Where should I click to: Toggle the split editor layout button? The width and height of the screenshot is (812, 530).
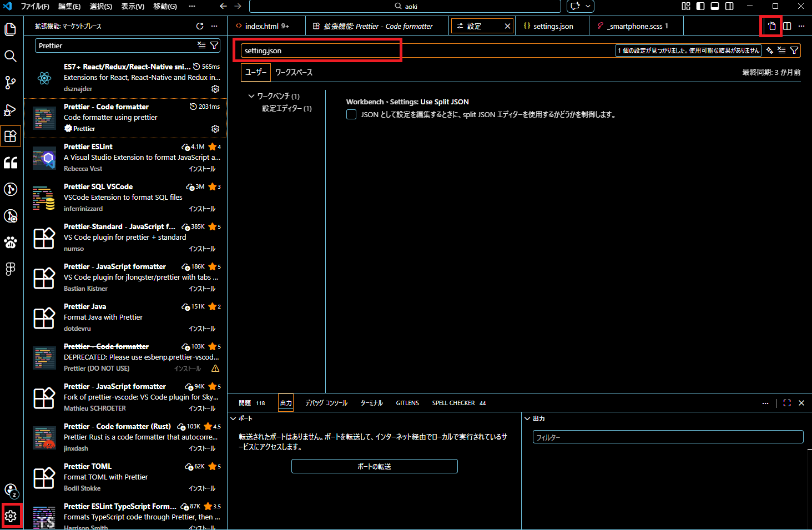787,26
